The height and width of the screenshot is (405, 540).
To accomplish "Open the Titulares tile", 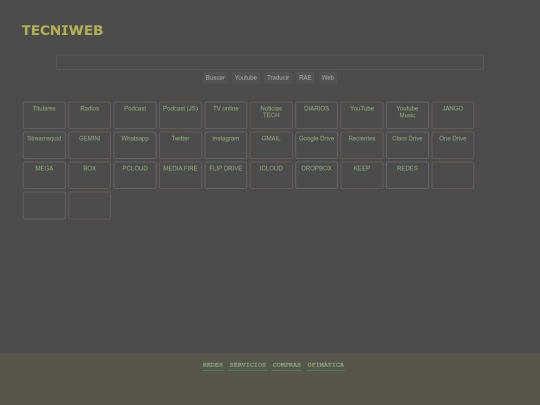I will coord(44,115).
